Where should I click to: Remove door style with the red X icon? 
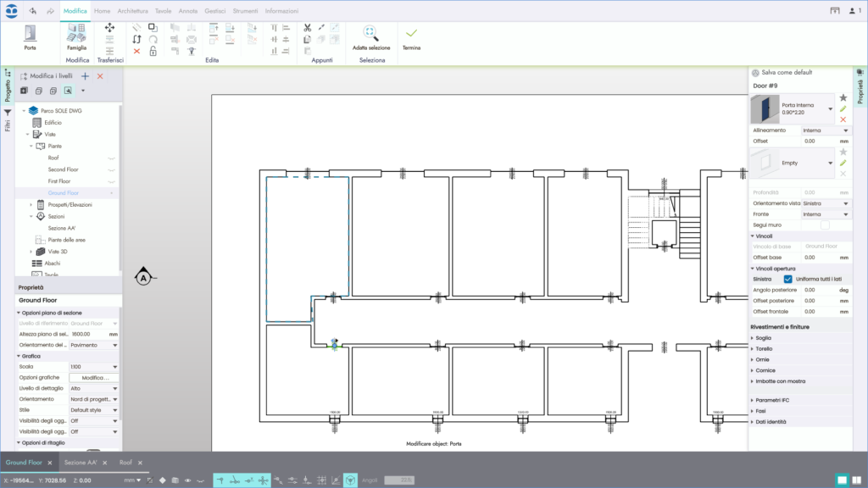(842, 119)
